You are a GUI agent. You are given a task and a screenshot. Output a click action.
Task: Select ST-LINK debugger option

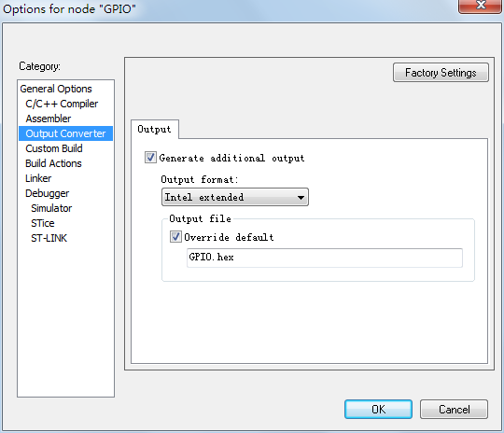[49, 238]
